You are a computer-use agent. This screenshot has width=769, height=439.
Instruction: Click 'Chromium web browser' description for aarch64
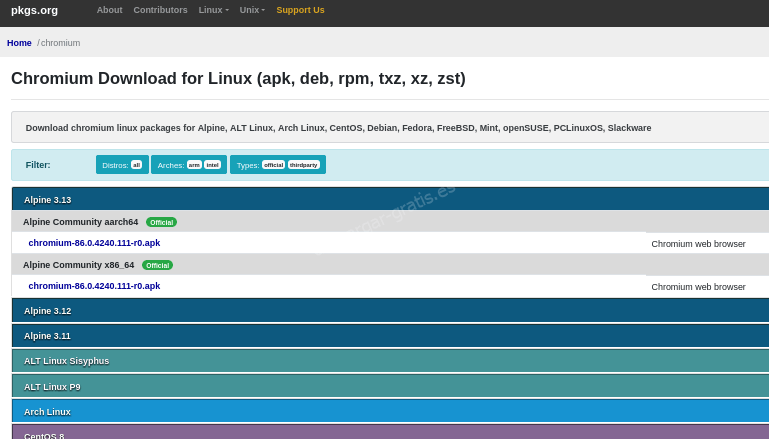[x=698, y=244]
